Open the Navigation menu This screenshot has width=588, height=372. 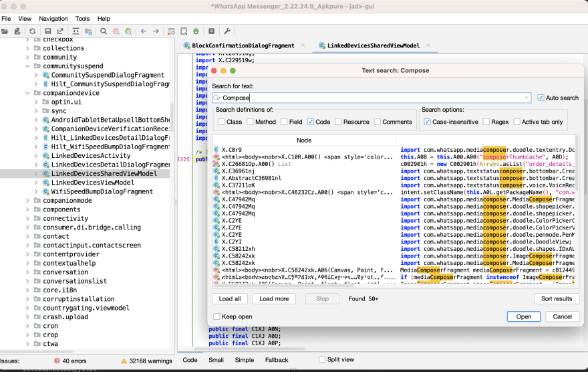53,18
